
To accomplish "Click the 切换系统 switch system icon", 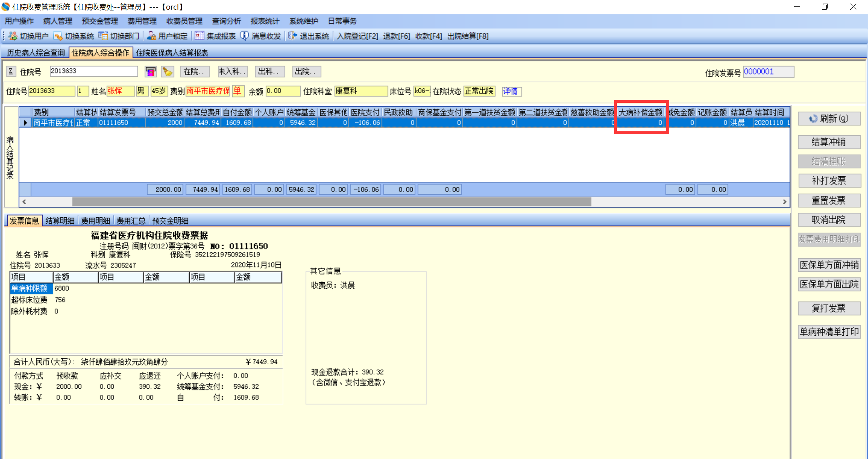I will point(58,36).
